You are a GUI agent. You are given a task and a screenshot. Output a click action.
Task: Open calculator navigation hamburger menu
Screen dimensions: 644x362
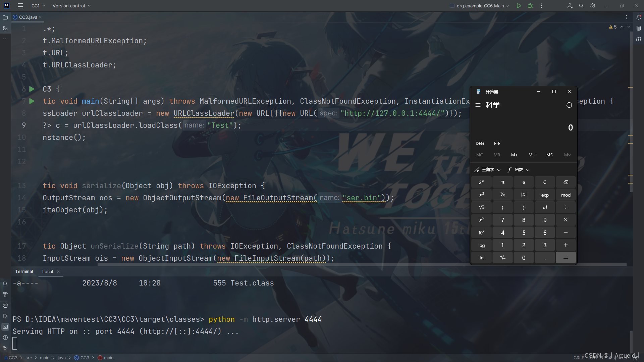coord(478,105)
